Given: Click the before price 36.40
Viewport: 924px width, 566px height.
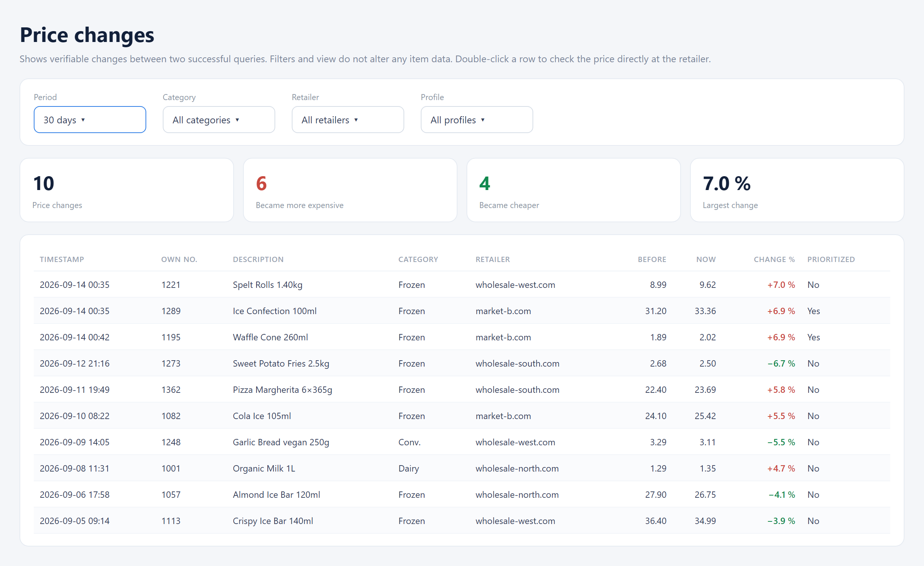Looking at the screenshot, I should coord(655,521).
